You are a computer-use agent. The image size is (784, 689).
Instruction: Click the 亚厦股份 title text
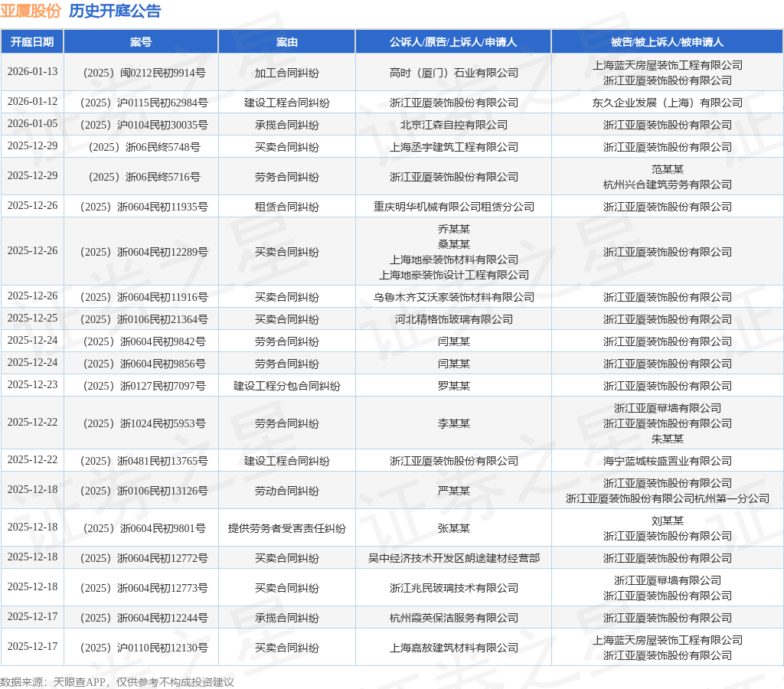(31, 11)
